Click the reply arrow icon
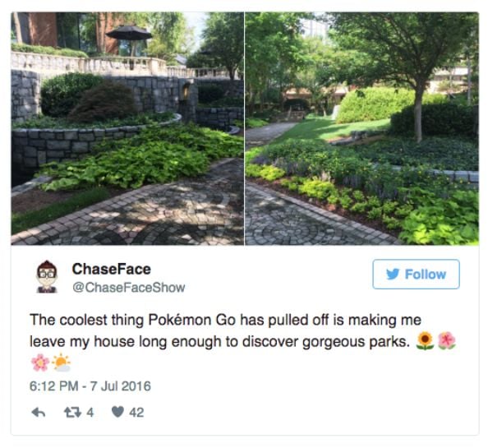The width and height of the screenshot is (488, 448). click(39, 412)
